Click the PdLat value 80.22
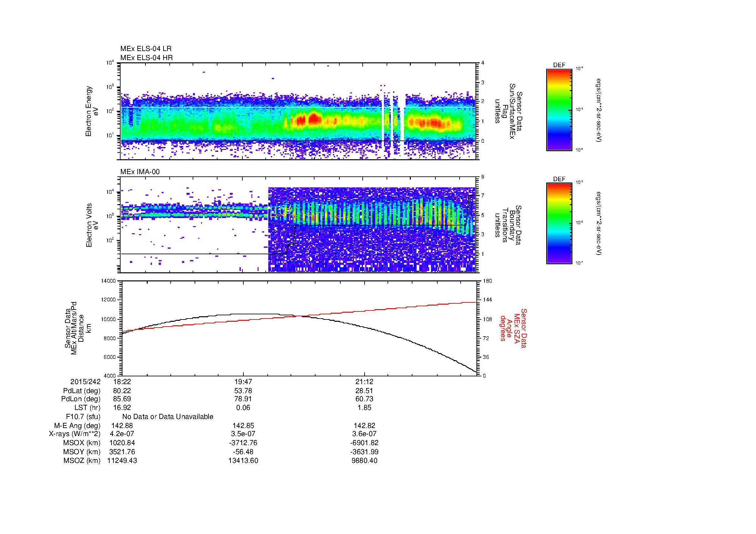756x534 pixels. (122, 391)
